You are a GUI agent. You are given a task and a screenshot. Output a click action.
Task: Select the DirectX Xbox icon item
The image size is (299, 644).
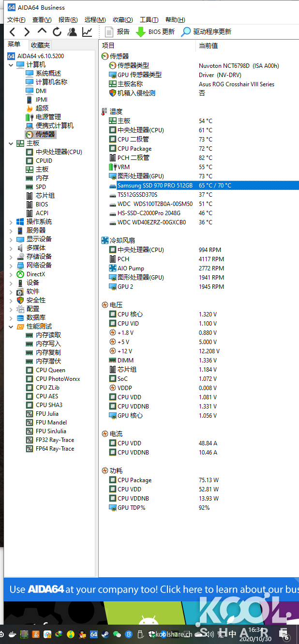click(x=20, y=274)
